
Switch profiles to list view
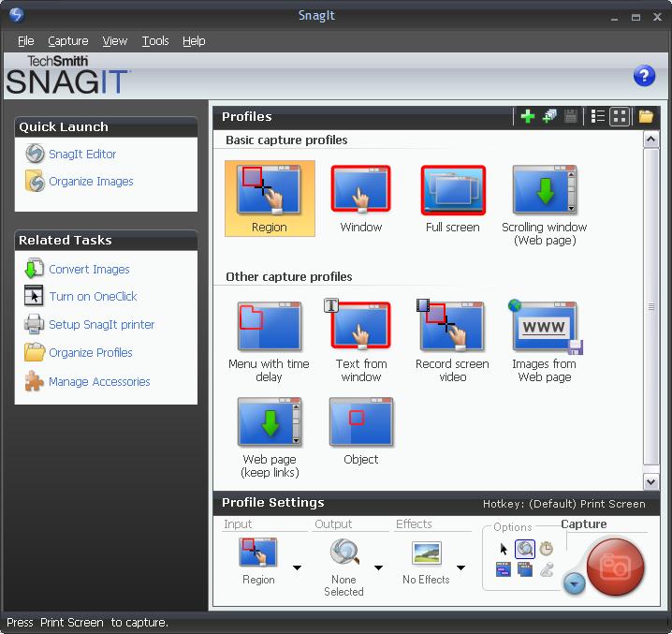(x=597, y=116)
